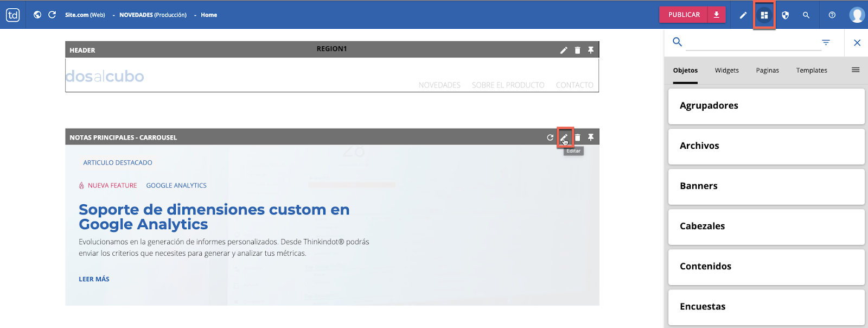Viewport: 868px width, 328px height.
Task: Open the download arrow beside Publicar
Action: click(x=717, y=15)
